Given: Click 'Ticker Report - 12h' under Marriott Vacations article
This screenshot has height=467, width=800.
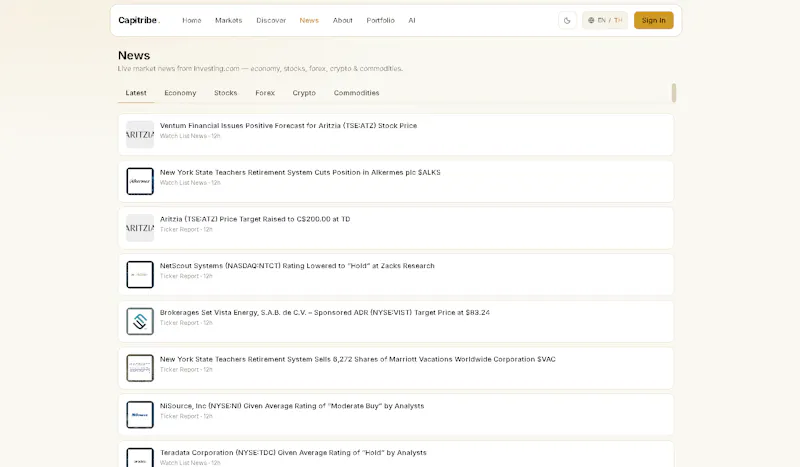Looking at the screenshot, I should pyautogui.click(x=186, y=370).
